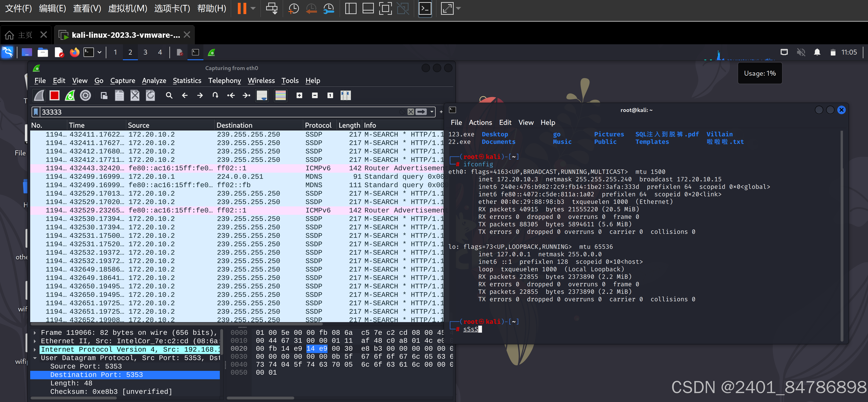Apply the display filter arrow button

(x=421, y=112)
